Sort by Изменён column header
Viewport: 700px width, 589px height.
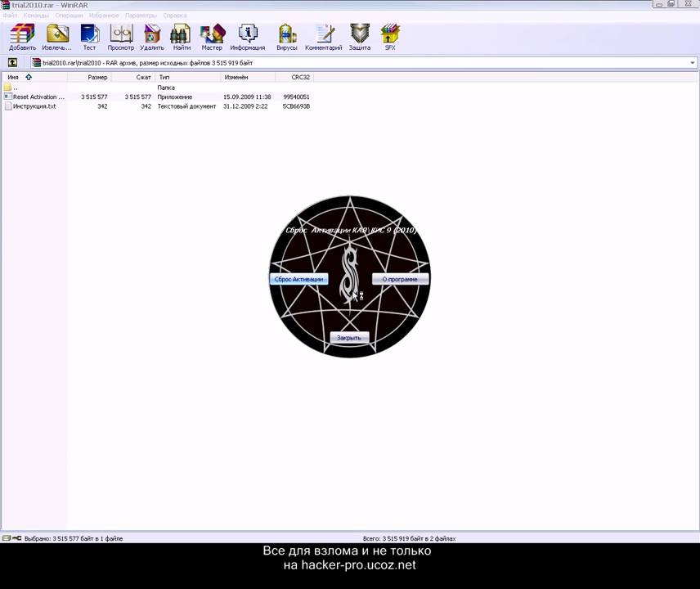coord(248,77)
